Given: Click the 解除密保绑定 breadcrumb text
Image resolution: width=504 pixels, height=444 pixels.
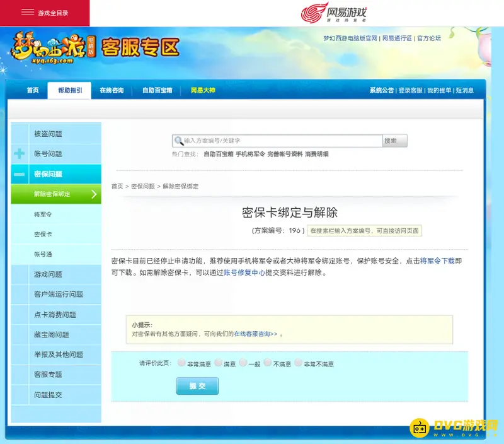Looking at the screenshot, I should point(181,186).
